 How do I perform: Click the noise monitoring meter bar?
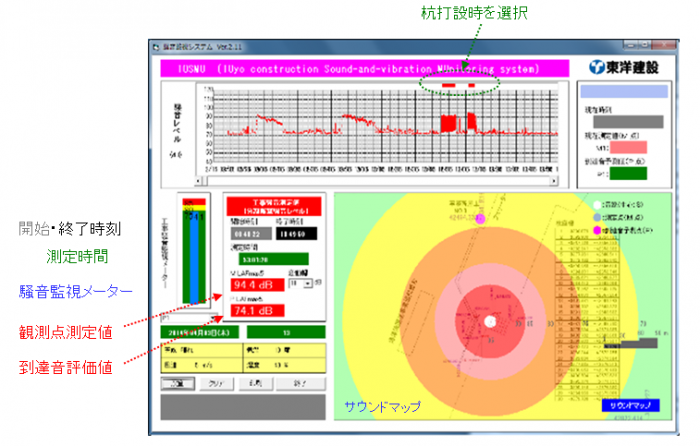click(194, 250)
